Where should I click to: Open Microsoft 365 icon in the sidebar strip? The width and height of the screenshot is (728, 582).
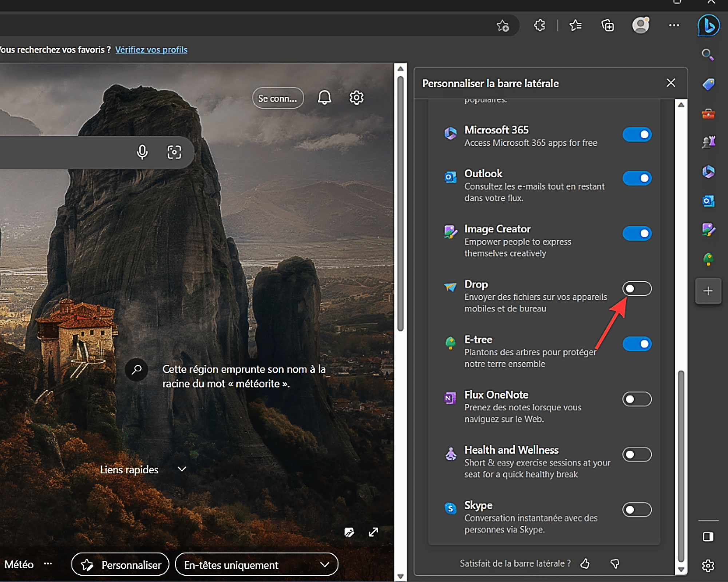tap(708, 171)
